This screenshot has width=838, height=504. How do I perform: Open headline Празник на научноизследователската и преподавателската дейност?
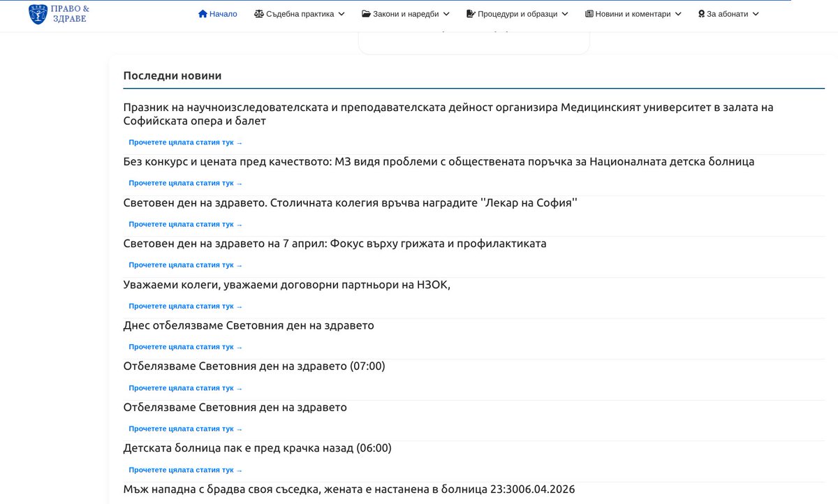[448, 114]
